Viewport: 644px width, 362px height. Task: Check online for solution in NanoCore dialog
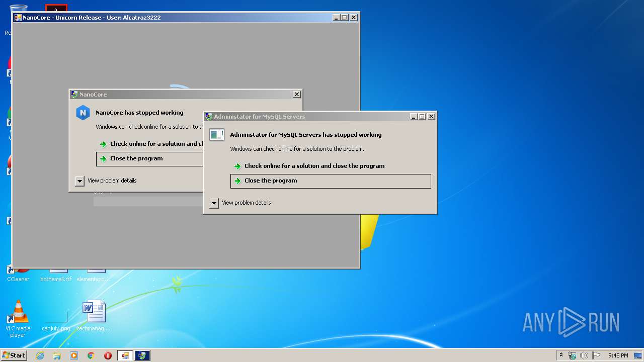point(150,144)
